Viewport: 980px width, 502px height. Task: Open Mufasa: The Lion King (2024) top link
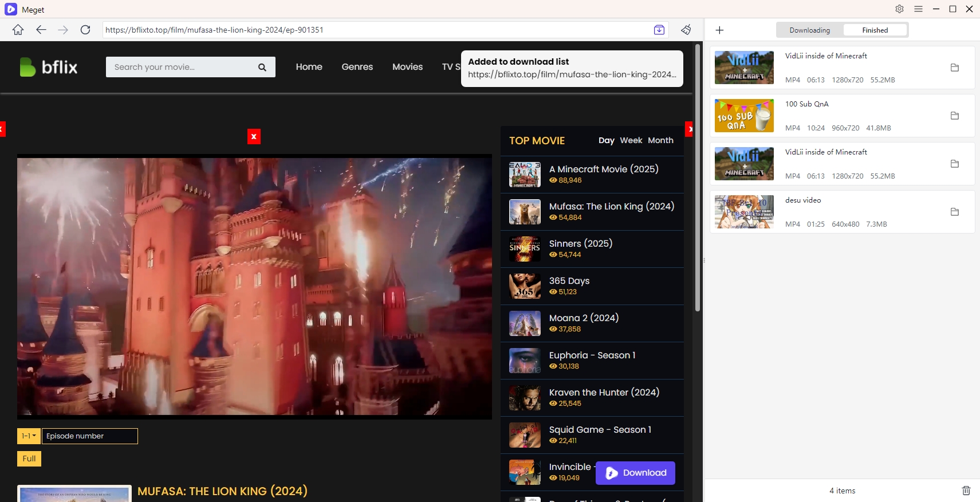612,207
